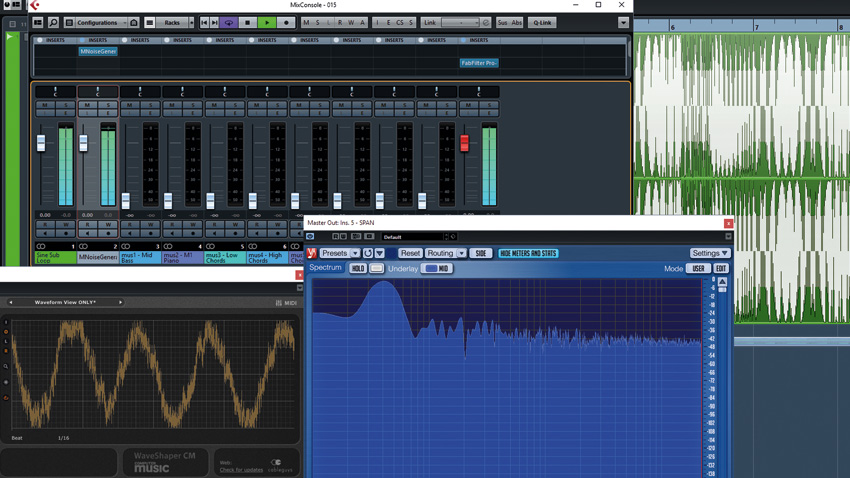Click the mus1 - Mid Bass channel fader

pos(126,201)
